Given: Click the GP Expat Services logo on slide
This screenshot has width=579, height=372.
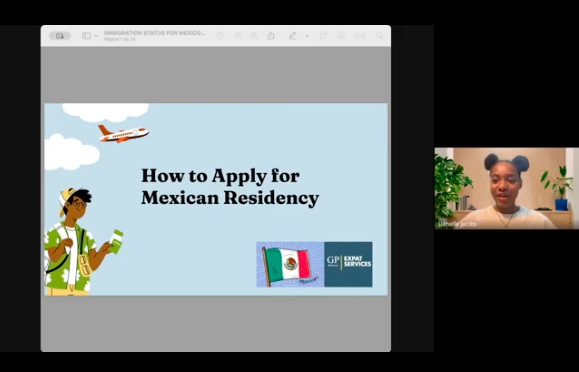Looking at the screenshot, I should pos(348,264).
